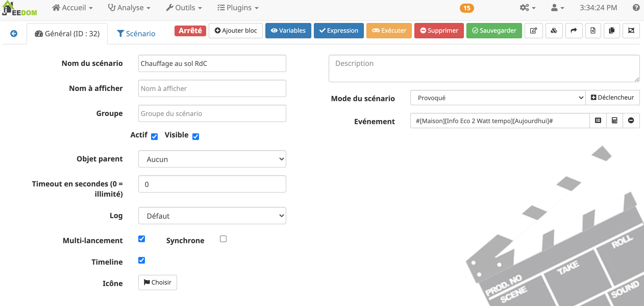Click in the Nom à afficher field
This screenshot has height=306, width=644.
coord(212,88)
